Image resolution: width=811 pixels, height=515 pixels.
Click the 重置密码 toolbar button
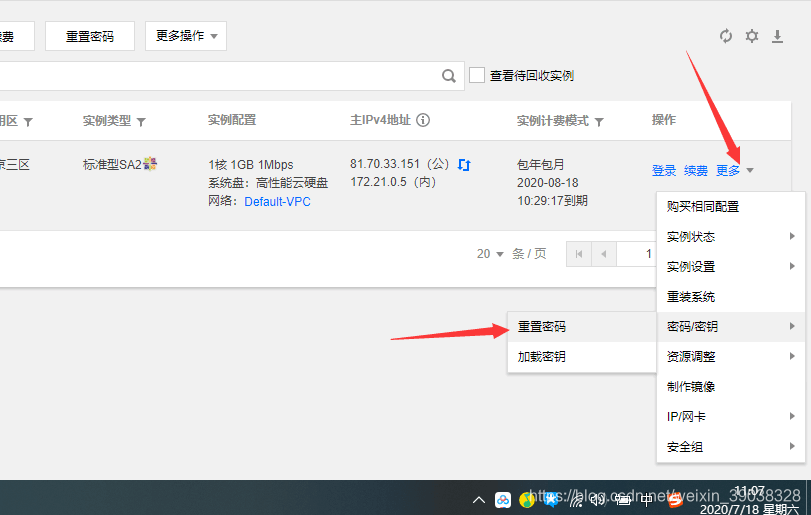point(90,36)
